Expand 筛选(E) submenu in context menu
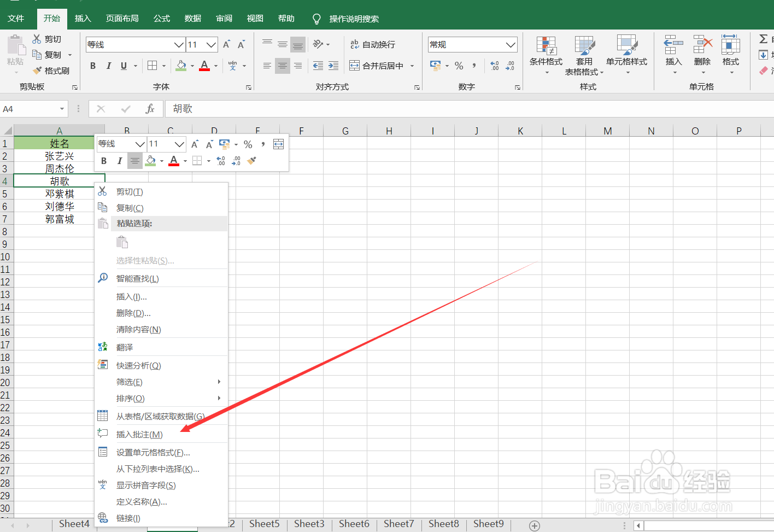 pos(219,382)
